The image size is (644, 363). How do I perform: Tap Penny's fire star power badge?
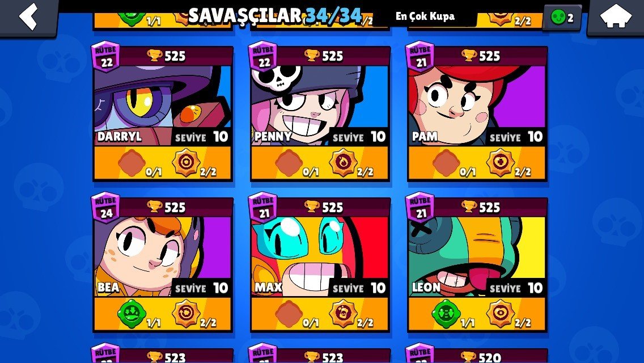pos(343,163)
